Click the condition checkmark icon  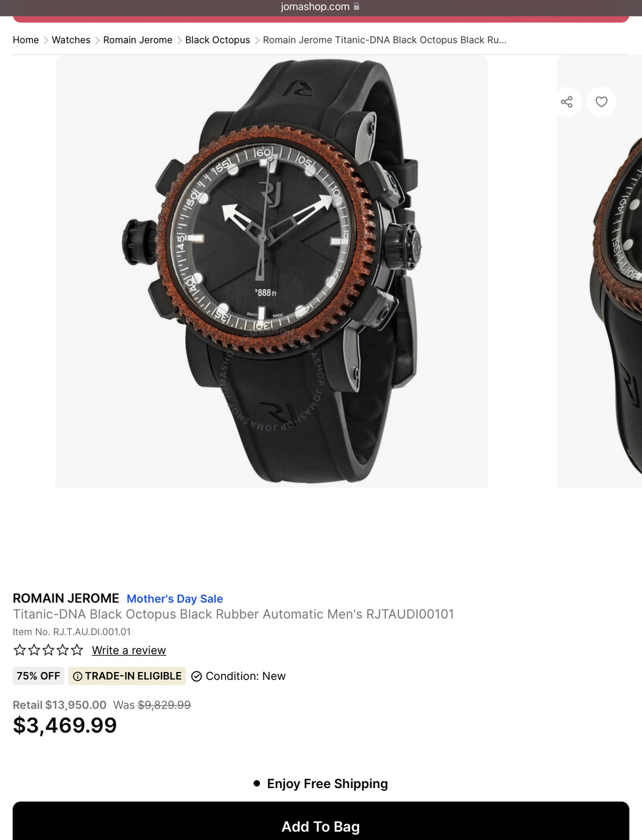point(196,677)
